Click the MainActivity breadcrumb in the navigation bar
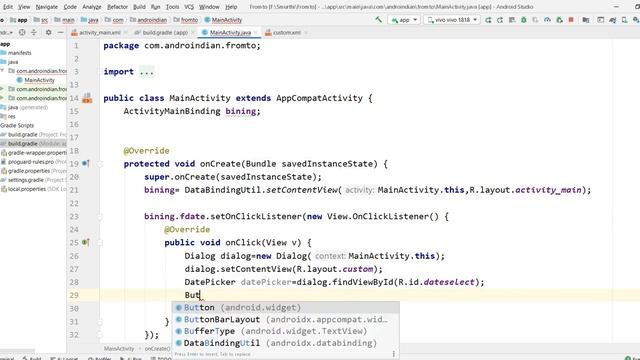 pos(223,20)
